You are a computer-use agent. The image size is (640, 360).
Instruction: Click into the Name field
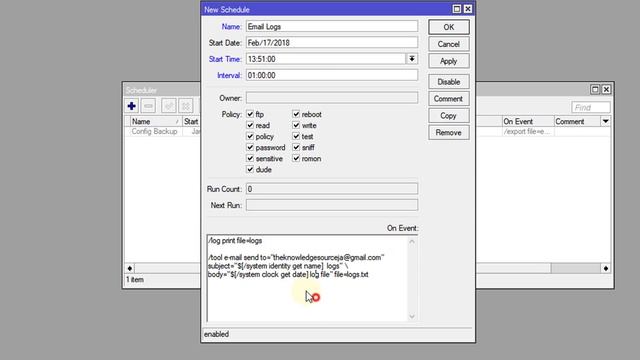pyautogui.click(x=332, y=27)
